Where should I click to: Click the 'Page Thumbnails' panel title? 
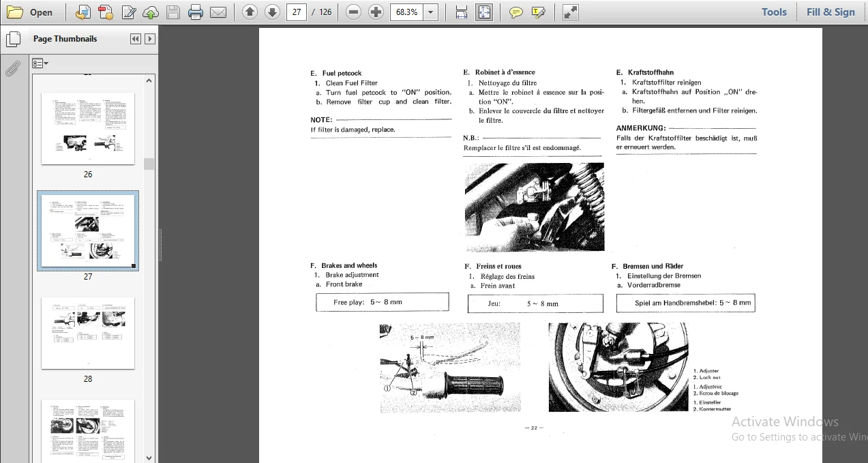pos(65,39)
